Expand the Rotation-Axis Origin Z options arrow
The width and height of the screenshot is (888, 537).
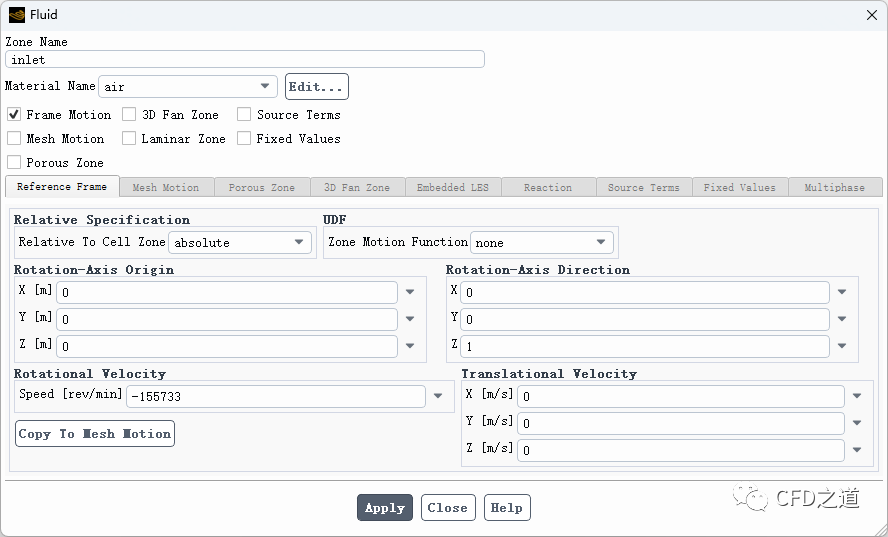pos(410,346)
